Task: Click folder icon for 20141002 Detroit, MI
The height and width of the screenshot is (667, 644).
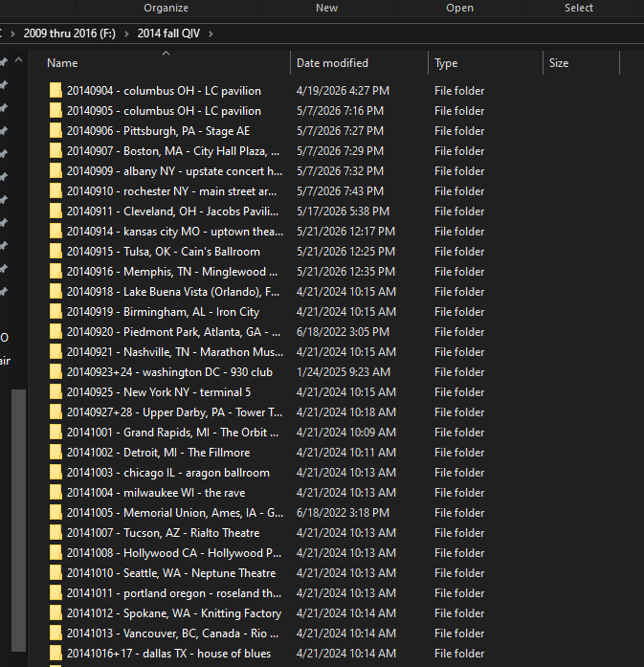Action: tap(56, 453)
